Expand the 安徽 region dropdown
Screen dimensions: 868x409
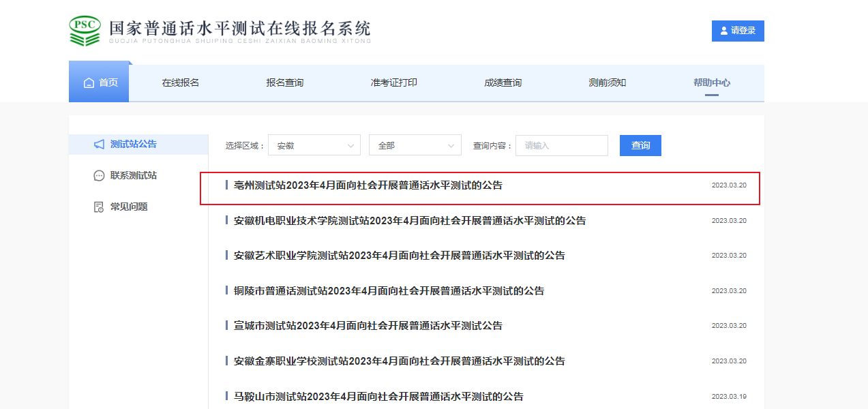point(314,146)
